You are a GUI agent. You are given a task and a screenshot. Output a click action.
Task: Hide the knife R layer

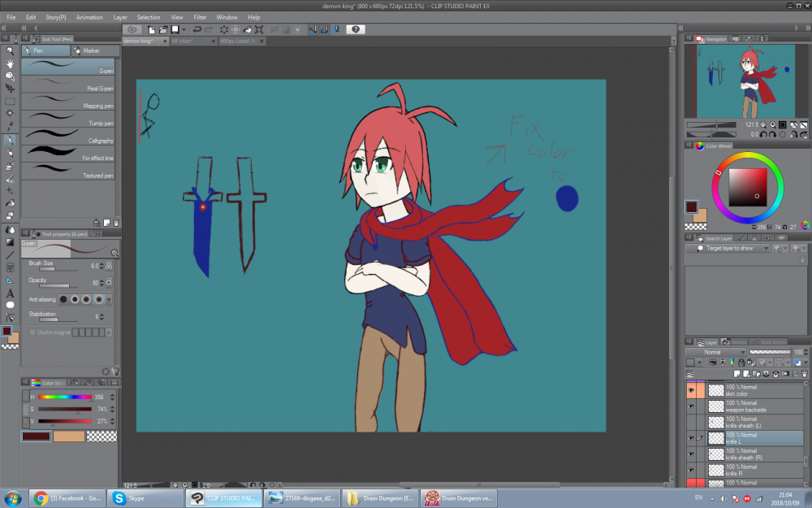[691, 471]
